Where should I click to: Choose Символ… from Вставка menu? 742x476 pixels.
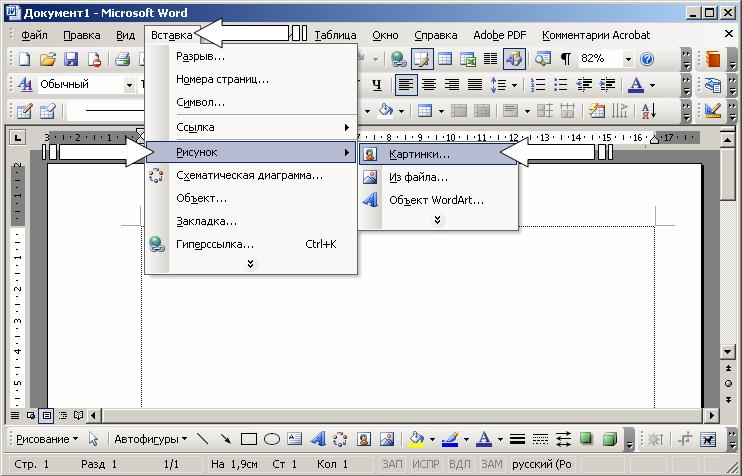[251, 102]
